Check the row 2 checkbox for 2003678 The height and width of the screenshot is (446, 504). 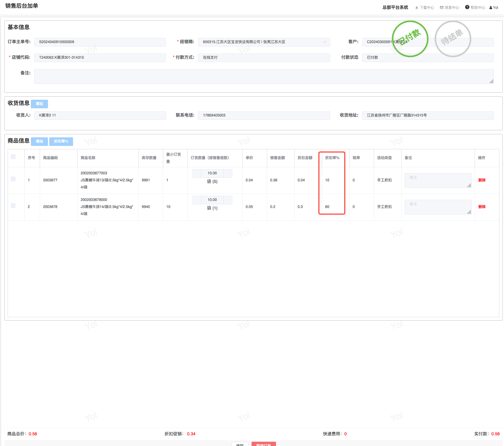(13, 206)
